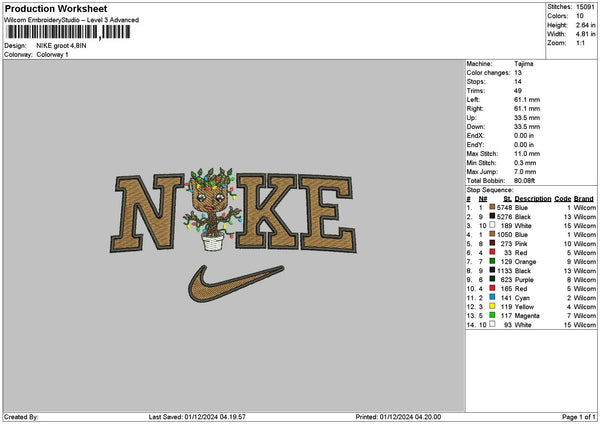Click the Min Stitch value '0.3 mm'
Viewport: 600px width, 424px height.
tap(525, 163)
